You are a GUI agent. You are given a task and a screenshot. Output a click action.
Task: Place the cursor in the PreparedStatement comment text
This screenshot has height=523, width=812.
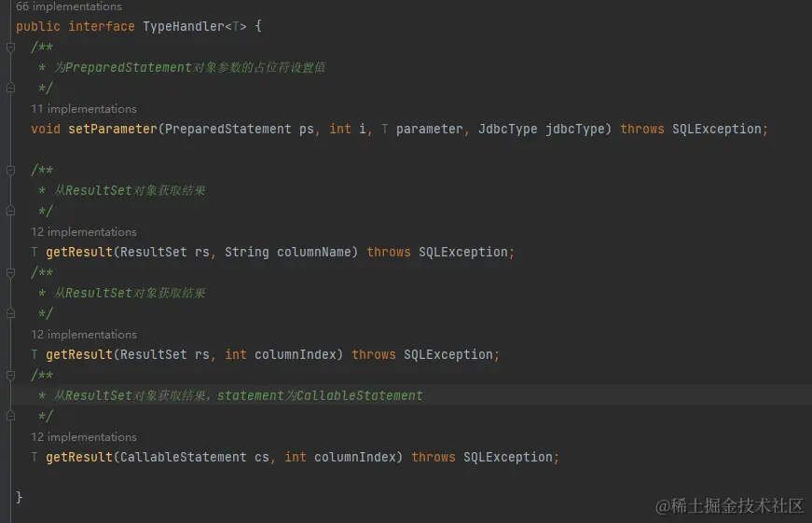tap(190, 68)
